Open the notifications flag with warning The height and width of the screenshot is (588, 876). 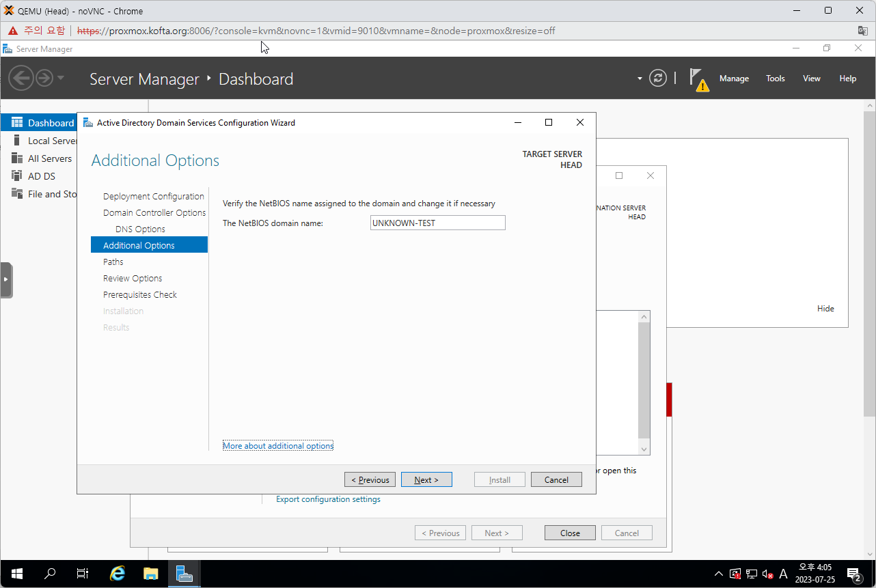tap(698, 79)
